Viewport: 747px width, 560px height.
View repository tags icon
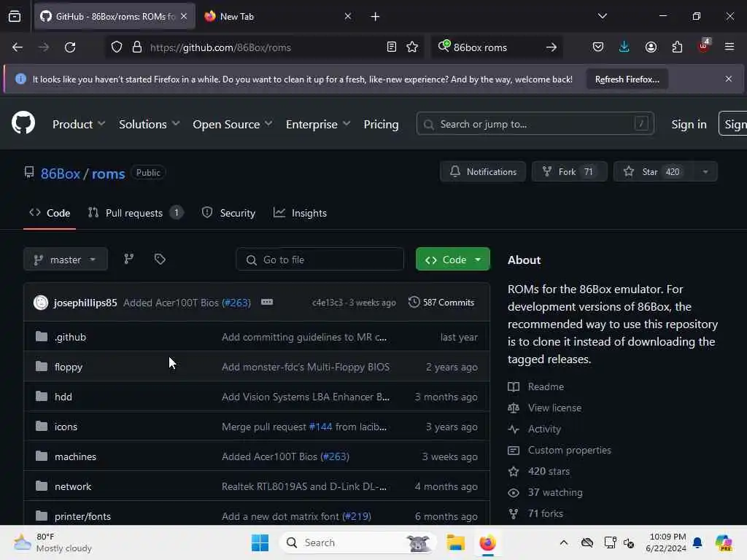point(160,259)
